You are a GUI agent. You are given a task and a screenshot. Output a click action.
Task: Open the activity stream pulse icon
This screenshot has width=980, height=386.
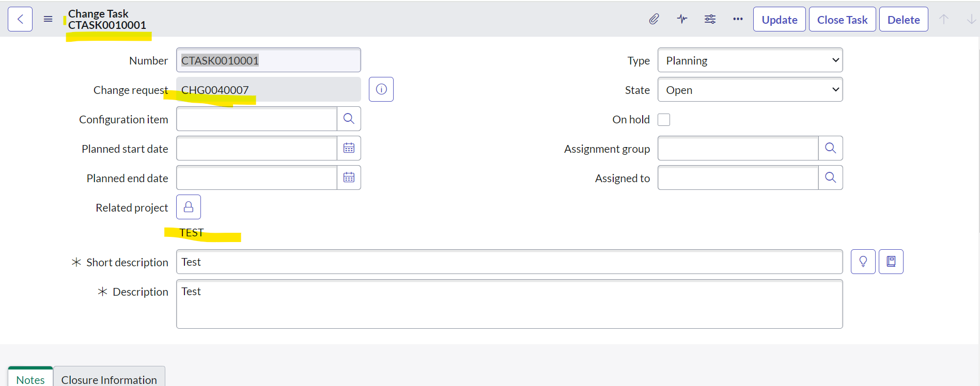(682, 19)
